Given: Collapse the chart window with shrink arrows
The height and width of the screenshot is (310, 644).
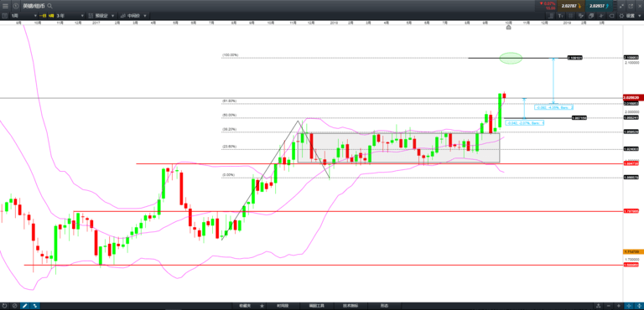Looking at the screenshot, I should (622, 6).
